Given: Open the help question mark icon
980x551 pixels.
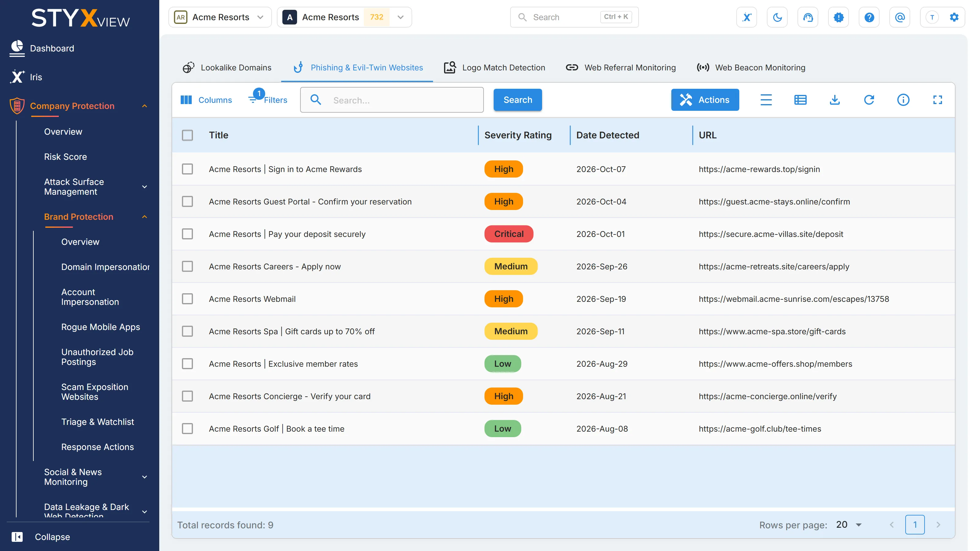Looking at the screenshot, I should [x=869, y=17].
